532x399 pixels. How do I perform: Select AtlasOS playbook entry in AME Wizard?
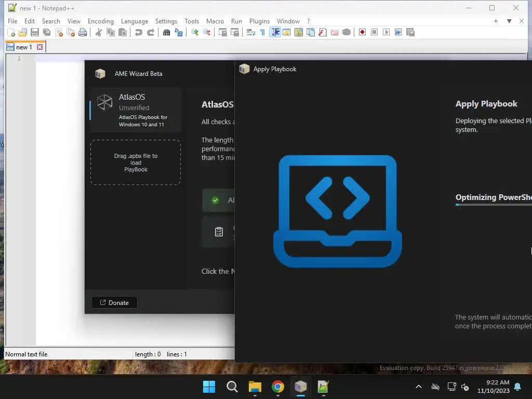(136, 110)
